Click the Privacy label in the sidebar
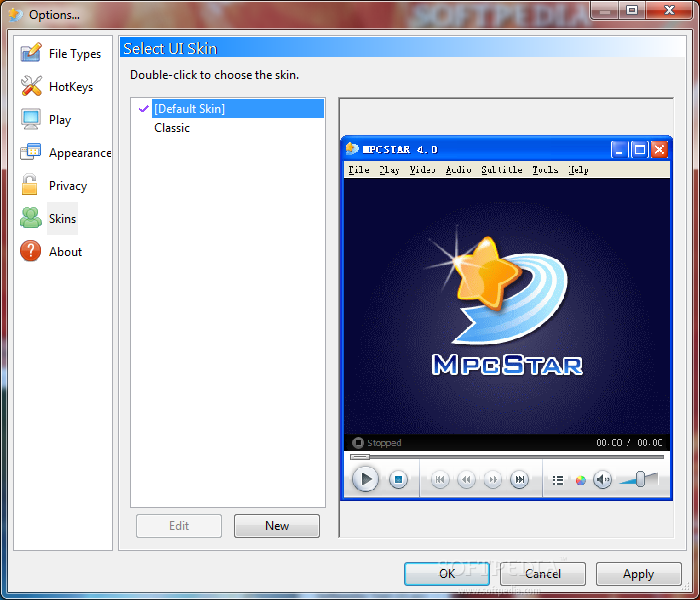This screenshot has height=600, width=700. [x=68, y=186]
